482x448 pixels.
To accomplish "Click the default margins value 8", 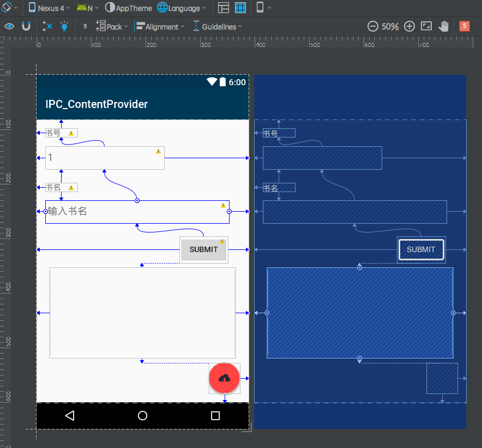I will pyautogui.click(x=85, y=26).
